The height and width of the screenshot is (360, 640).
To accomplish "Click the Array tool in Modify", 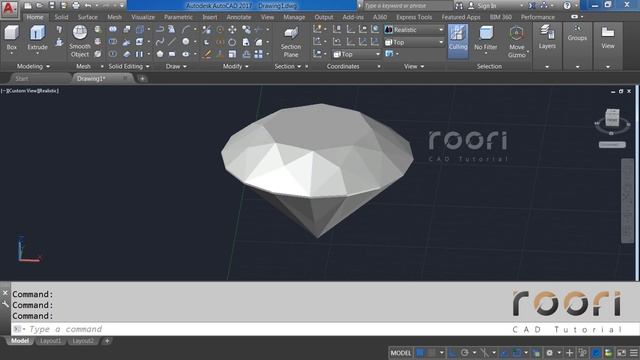I will click(258, 54).
